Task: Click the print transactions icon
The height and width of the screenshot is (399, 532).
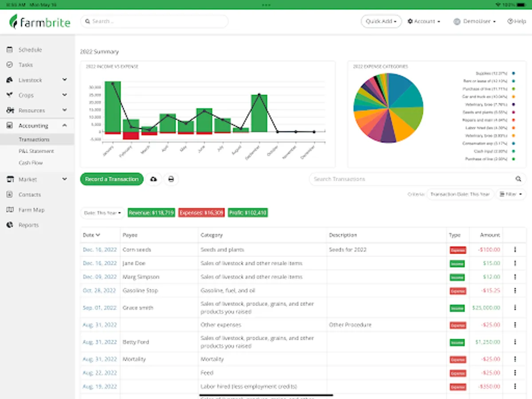Action: (171, 179)
